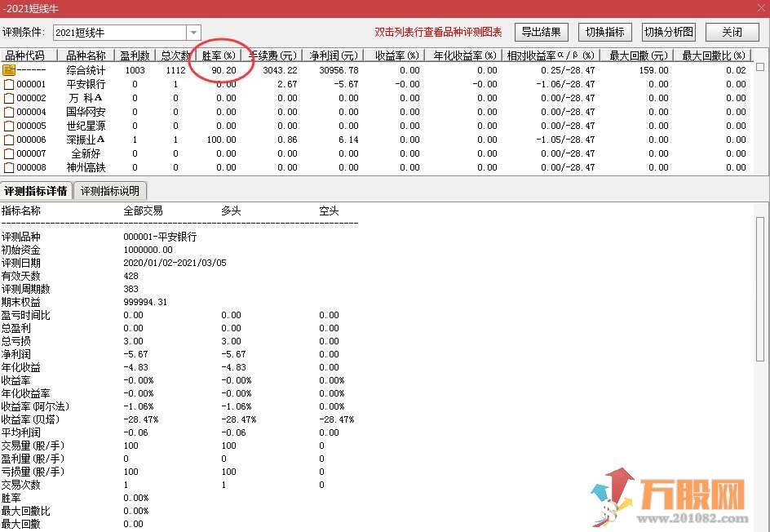Click the 切换指标 button
The image size is (770, 532).
tap(605, 33)
